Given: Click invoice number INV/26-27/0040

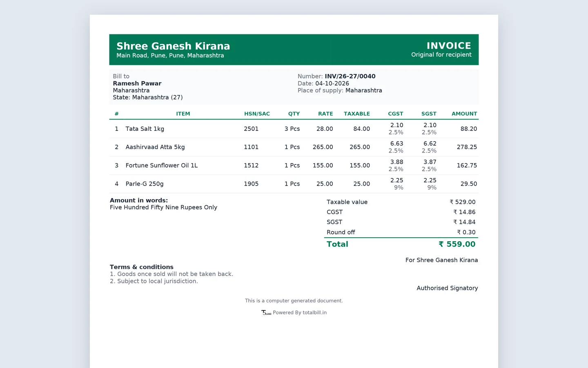Looking at the screenshot, I should (350, 76).
